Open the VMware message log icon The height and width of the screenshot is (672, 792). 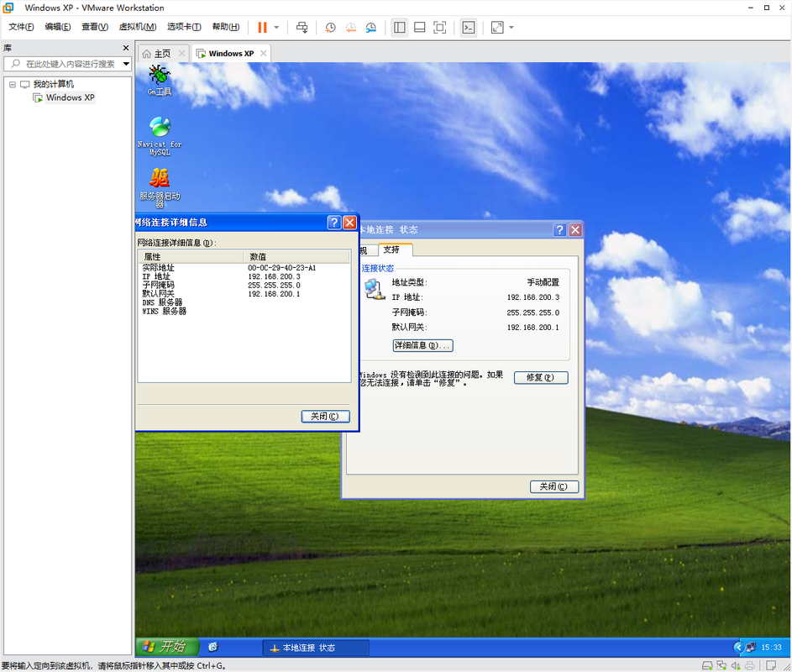click(771, 665)
